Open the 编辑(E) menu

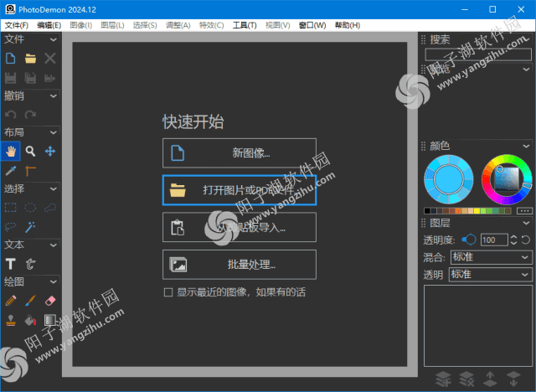(49, 25)
